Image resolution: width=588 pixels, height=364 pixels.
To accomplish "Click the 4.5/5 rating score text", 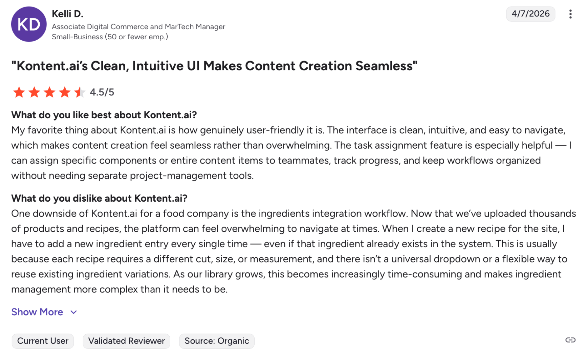I will tap(102, 92).
